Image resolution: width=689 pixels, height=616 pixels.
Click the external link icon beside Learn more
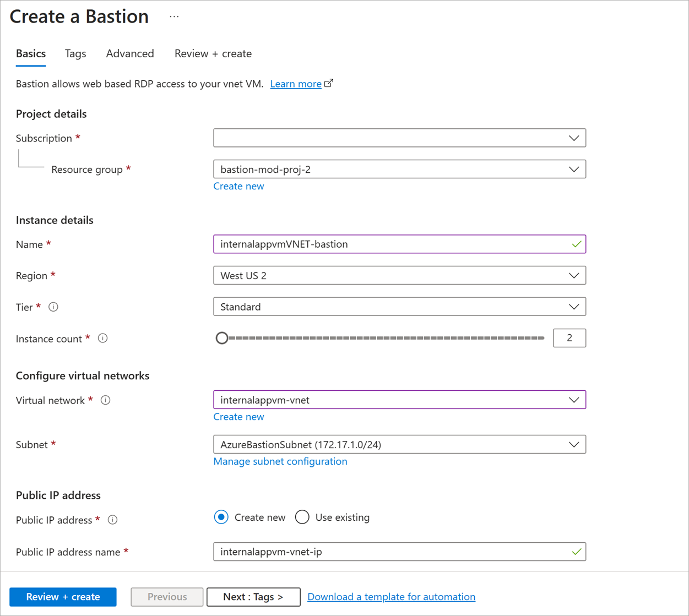(x=329, y=83)
